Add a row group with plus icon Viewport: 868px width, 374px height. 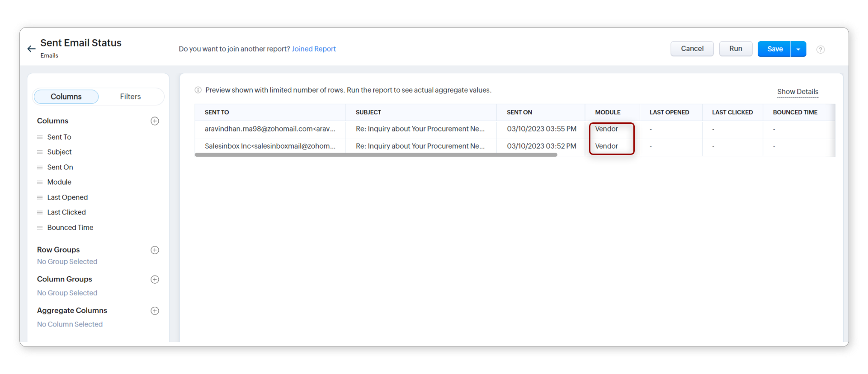155,250
